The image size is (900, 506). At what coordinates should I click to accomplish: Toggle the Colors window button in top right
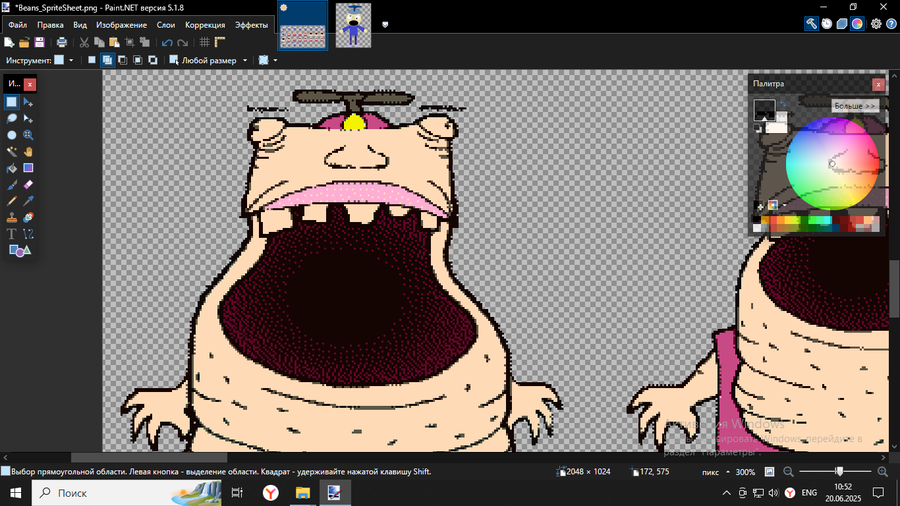click(857, 24)
